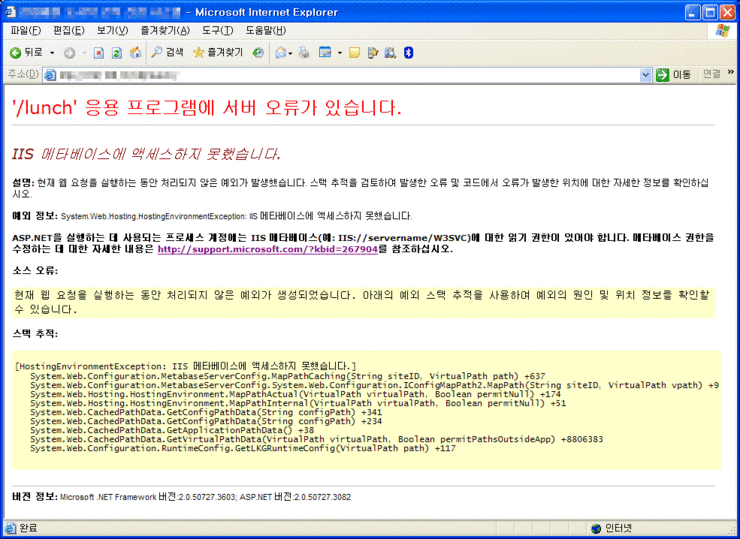Open the Back history dropdown arrow
This screenshot has height=539, width=740.
click(52, 53)
